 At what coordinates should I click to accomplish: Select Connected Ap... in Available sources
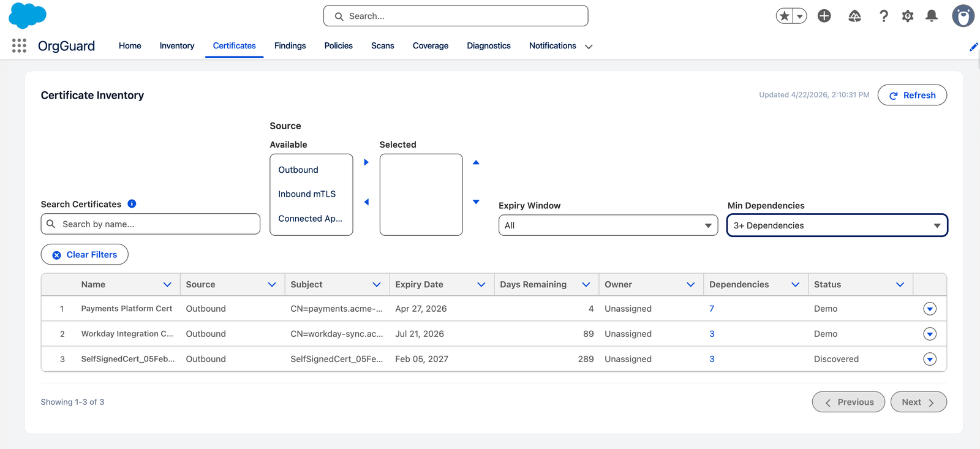pos(311,219)
